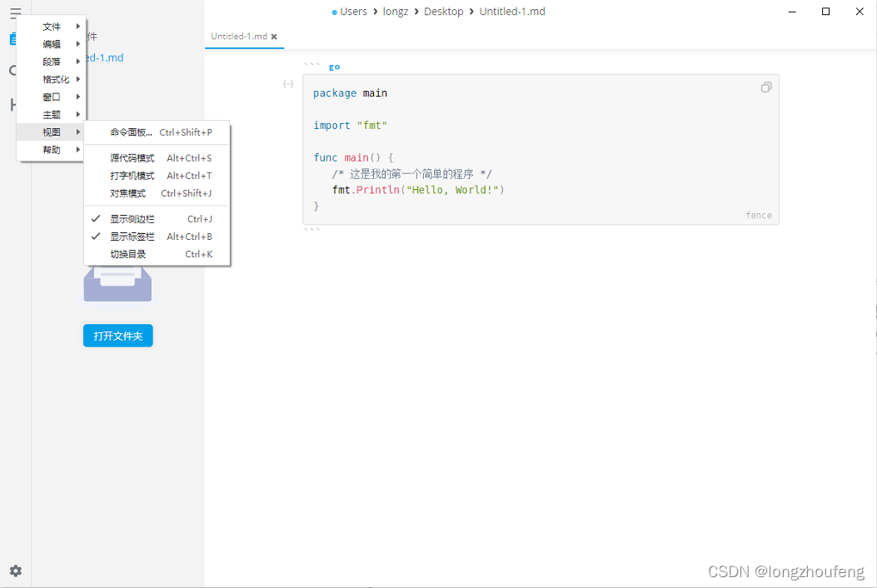Open the 窗口 menu

(x=51, y=97)
